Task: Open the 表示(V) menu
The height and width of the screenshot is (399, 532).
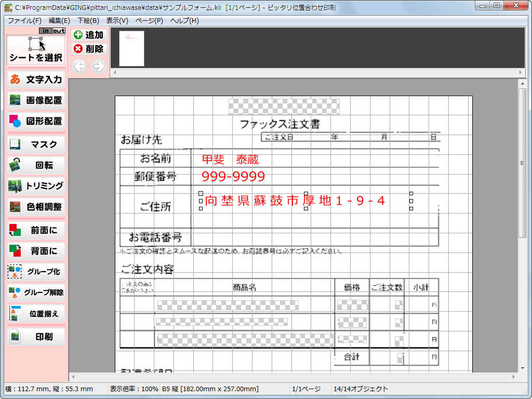Action: (117, 21)
